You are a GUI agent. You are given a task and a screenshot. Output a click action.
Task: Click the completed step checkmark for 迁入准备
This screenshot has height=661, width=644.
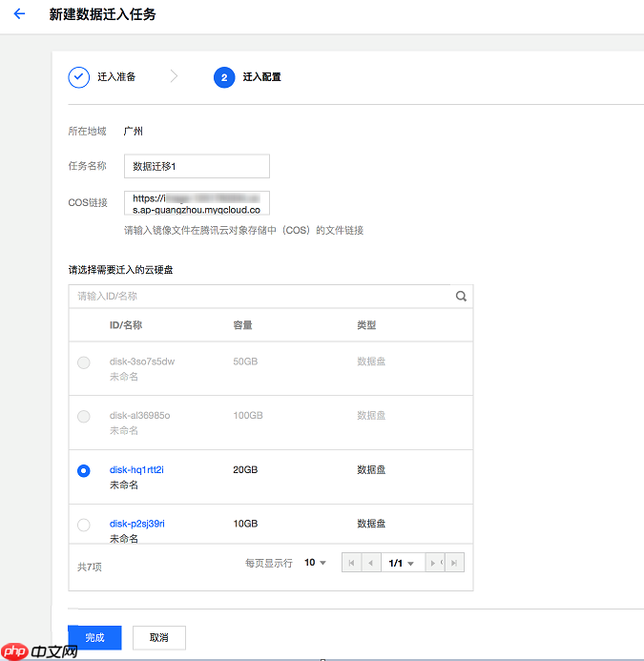(x=79, y=77)
